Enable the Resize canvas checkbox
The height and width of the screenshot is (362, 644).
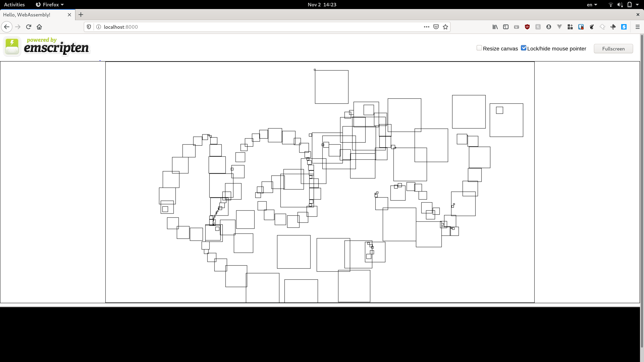(x=479, y=48)
